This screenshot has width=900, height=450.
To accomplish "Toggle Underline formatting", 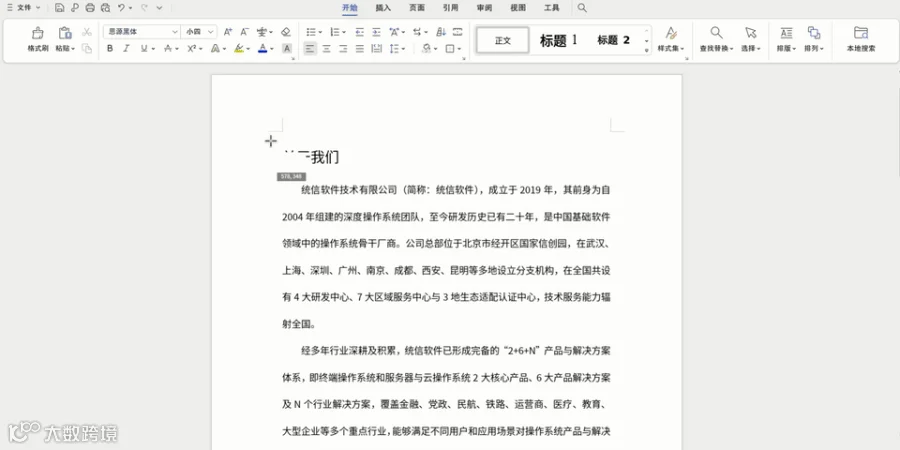I will (x=143, y=49).
